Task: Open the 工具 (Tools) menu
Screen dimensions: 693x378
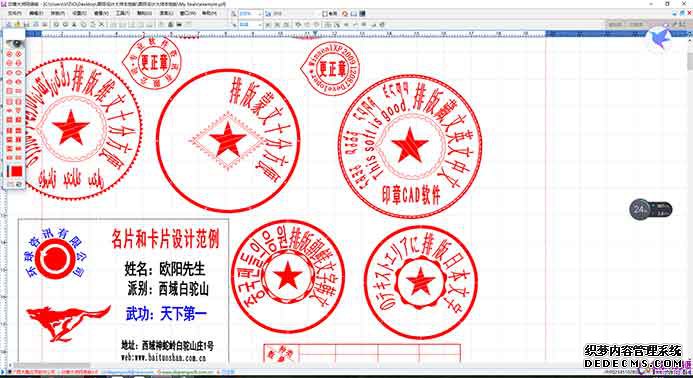Action: (x=122, y=14)
